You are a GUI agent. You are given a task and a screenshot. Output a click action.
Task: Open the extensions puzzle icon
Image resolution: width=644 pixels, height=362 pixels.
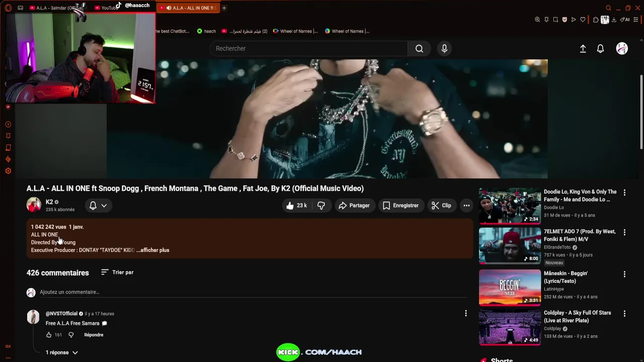click(x=596, y=20)
